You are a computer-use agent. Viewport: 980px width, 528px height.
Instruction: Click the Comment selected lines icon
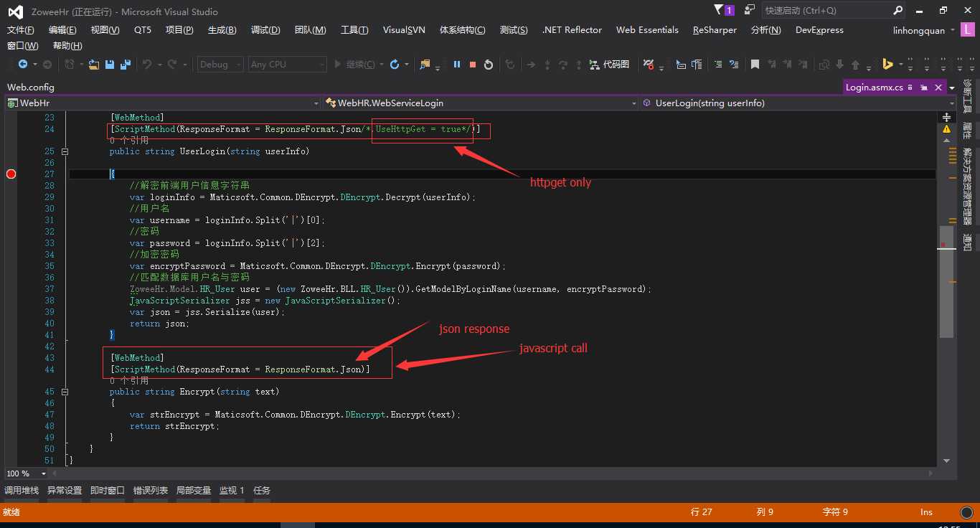click(717, 65)
